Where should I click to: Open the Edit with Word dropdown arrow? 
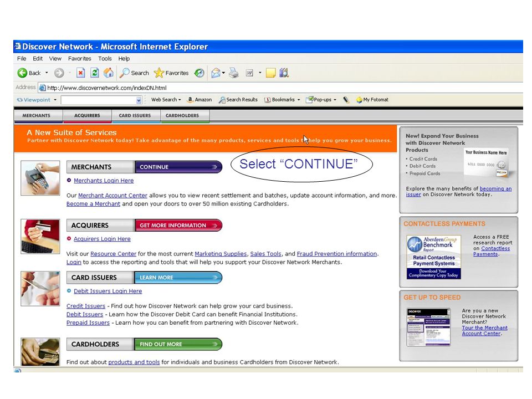tap(260, 73)
